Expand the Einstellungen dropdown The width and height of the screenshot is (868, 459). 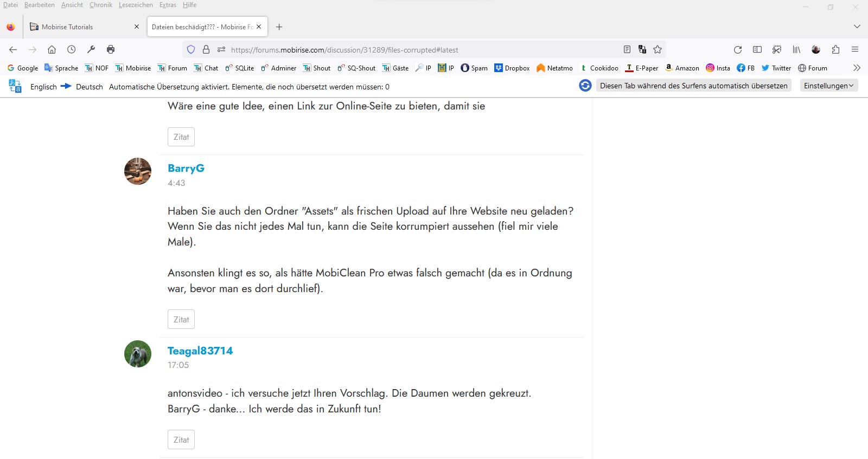coord(828,86)
